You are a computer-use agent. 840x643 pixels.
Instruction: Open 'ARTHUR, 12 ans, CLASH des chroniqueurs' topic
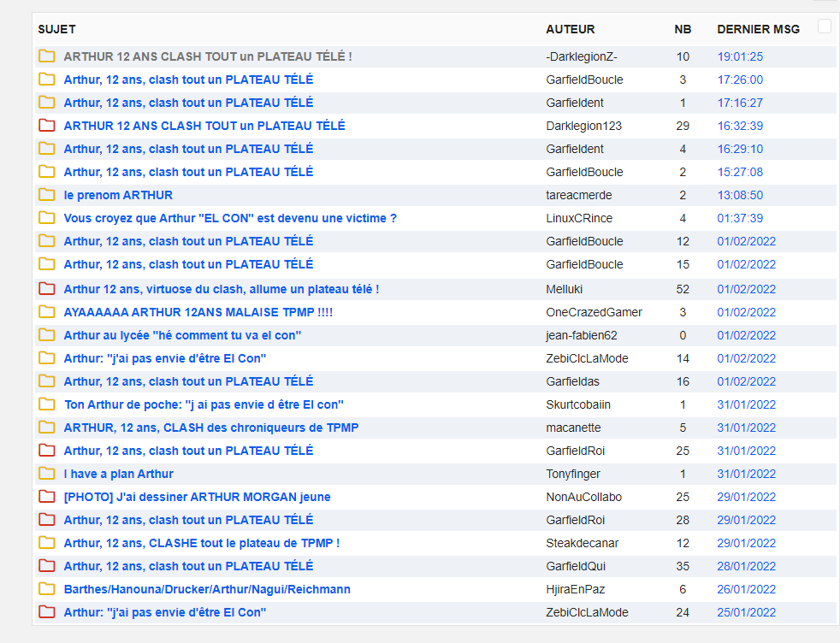(x=211, y=428)
